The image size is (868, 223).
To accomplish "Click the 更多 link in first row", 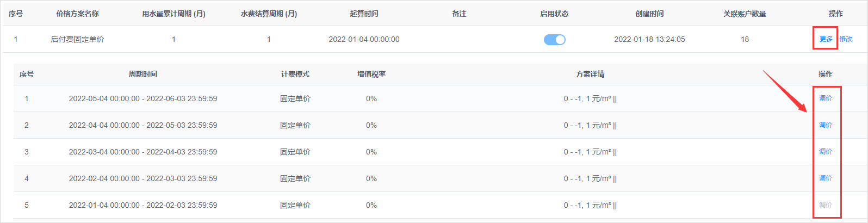I will (x=826, y=39).
